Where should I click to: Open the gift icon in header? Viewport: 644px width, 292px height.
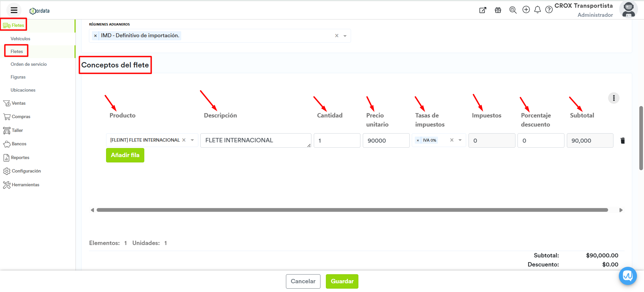498,10
